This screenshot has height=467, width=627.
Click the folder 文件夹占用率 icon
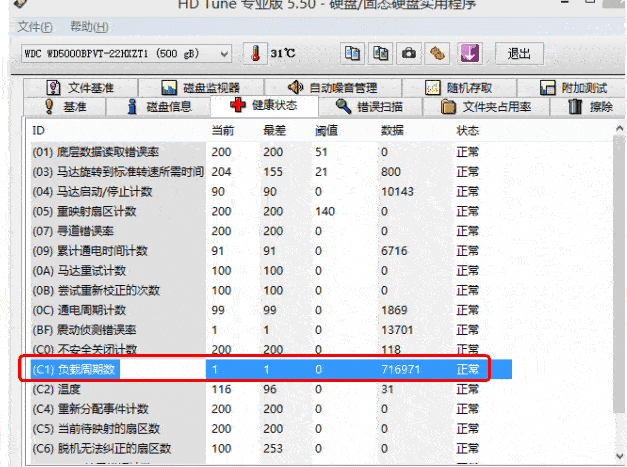click(448, 107)
